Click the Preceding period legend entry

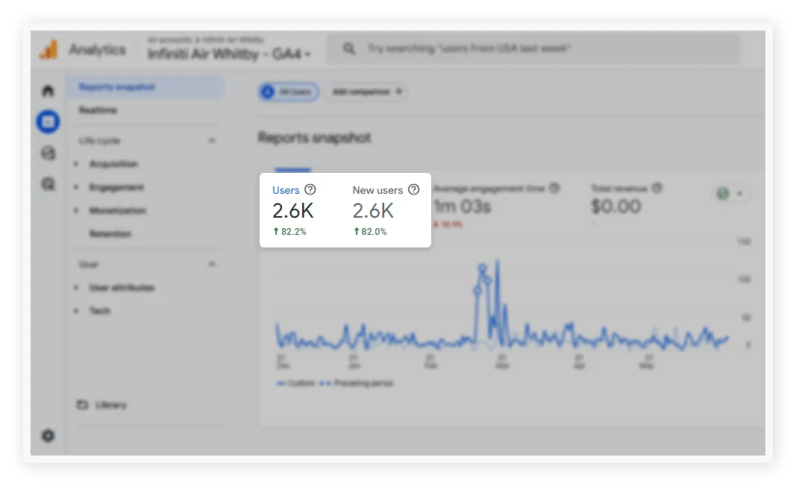(x=357, y=383)
